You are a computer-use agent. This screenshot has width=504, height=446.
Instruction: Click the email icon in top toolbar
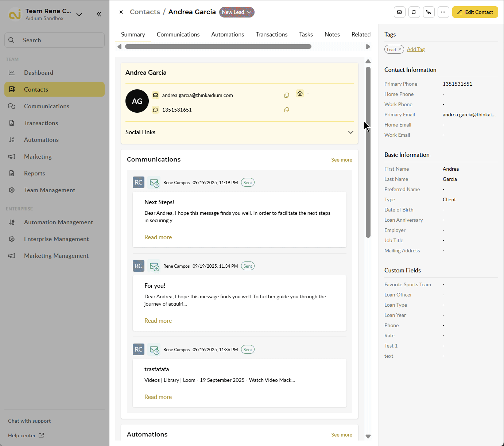(399, 12)
